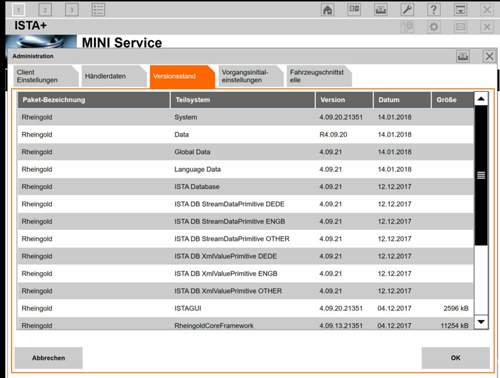Viewport: 500px width, 378px height.
Task: Click the clipboard icon in ISTA+ bar
Action: (407, 27)
